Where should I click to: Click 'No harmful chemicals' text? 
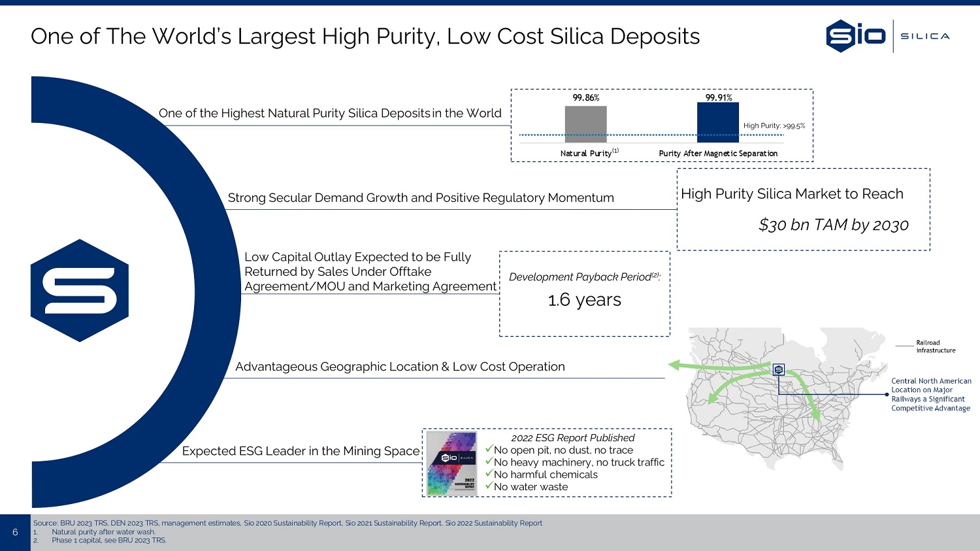tap(546, 475)
